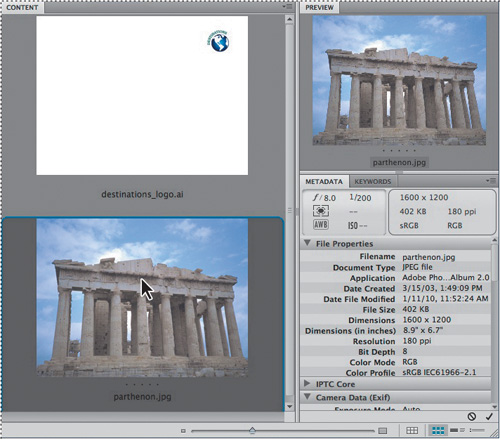
Task: Click the Color Mode row value RGB
Action: [410, 362]
